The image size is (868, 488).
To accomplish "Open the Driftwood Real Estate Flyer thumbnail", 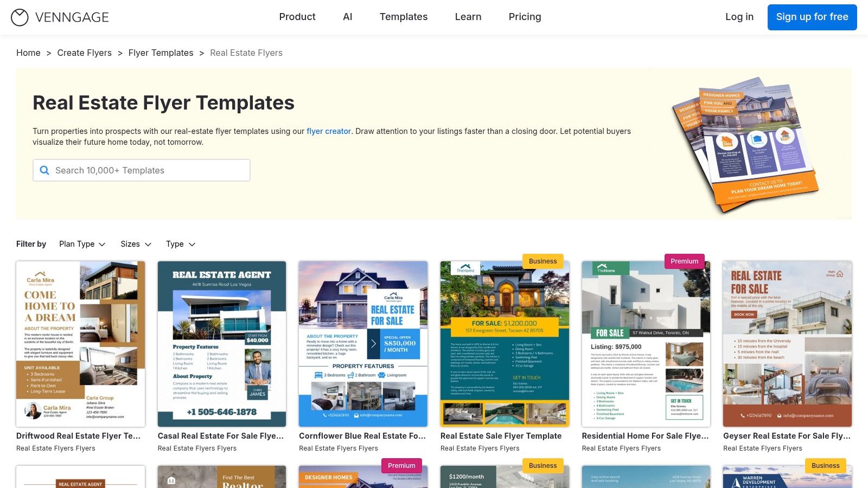I will pyautogui.click(x=80, y=344).
